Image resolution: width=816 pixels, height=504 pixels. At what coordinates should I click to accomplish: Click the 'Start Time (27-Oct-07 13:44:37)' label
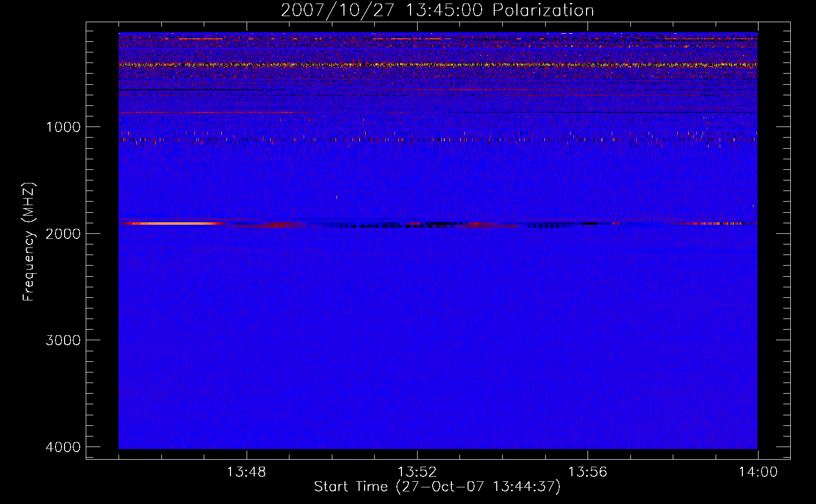pyautogui.click(x=437, y=487)
